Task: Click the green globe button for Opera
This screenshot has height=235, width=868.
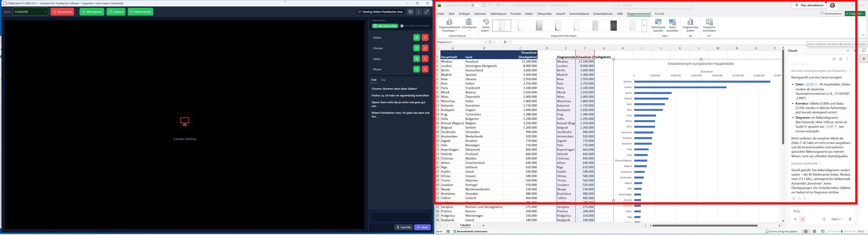Action: 416,59
